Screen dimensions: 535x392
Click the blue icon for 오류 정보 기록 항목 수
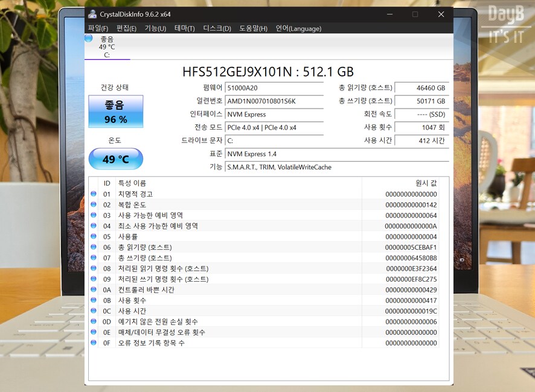95,343
